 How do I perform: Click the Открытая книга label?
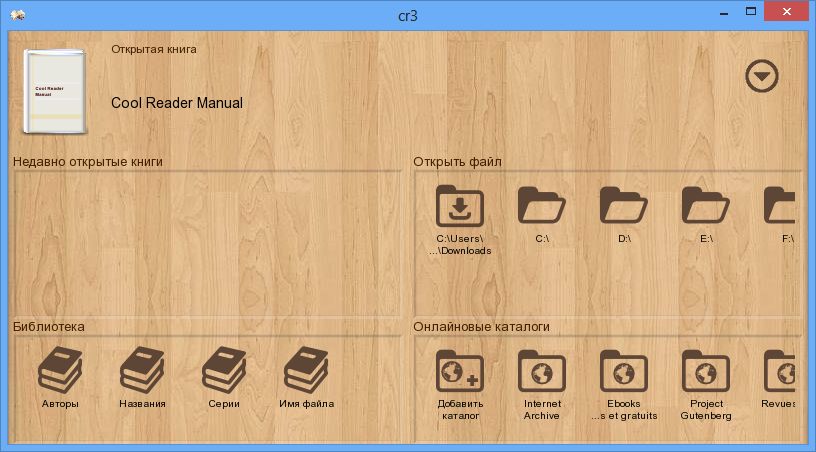154,49
